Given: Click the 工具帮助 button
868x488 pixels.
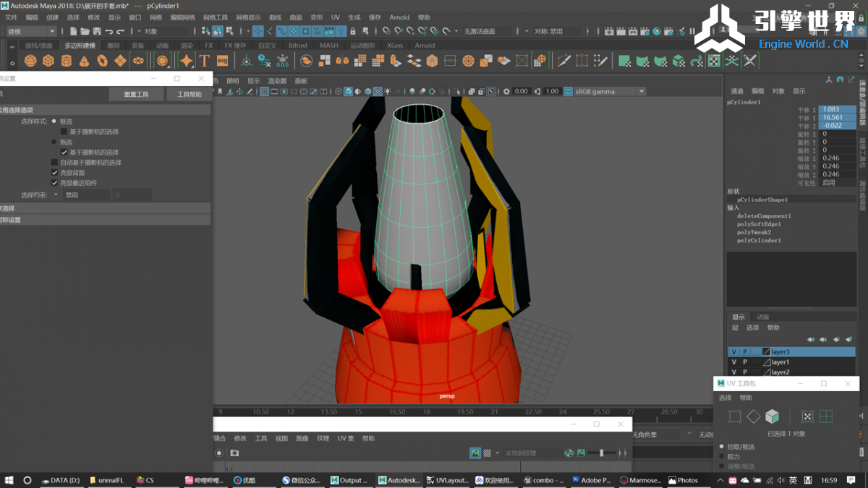Looking at the screenshot, I should tap(189, 95).
